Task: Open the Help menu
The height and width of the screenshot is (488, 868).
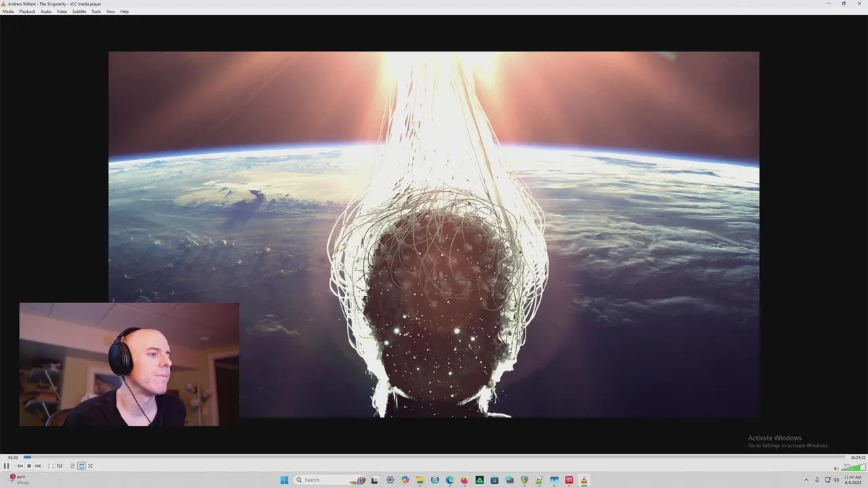Action: tap(125, 12)
